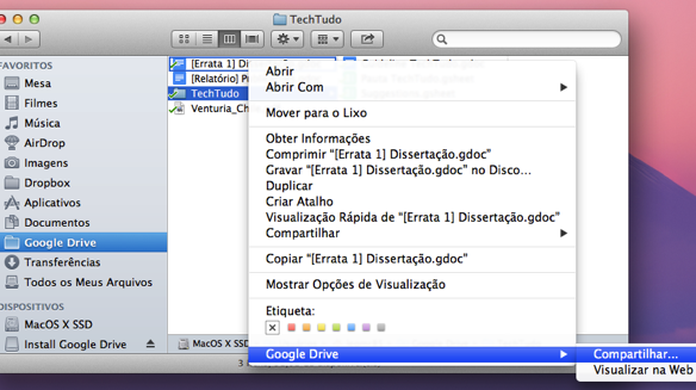Open the item arrangement dropdown
Image resolution: width=696 pixels, height=390 pixels.
(x=328, y=39)
